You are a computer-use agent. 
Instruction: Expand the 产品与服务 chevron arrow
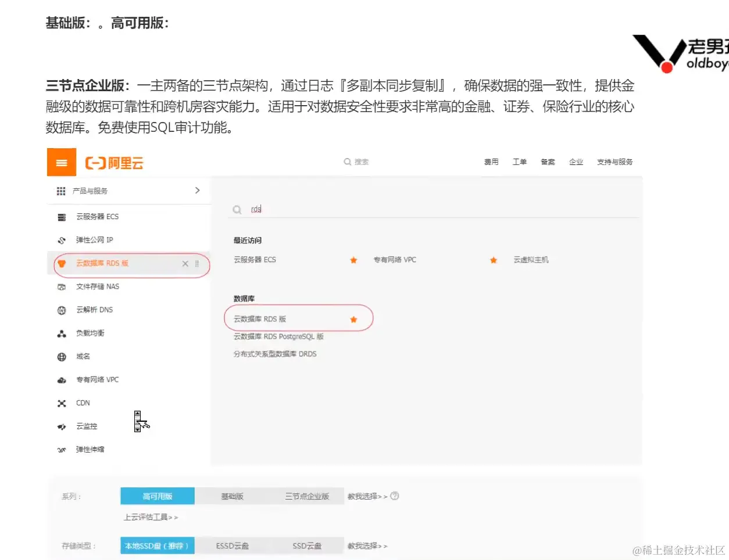pos(198,191)
